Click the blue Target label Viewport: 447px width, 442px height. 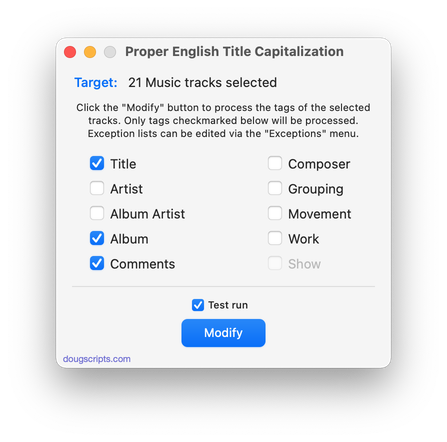(x=96, y=82)
